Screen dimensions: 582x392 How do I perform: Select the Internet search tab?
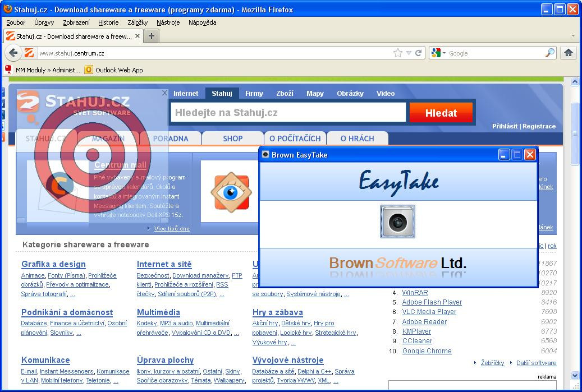coord(186,94)
